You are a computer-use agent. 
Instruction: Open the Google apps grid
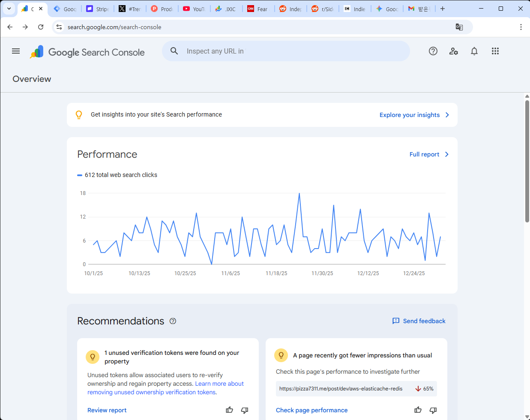[x=495, y=51]
